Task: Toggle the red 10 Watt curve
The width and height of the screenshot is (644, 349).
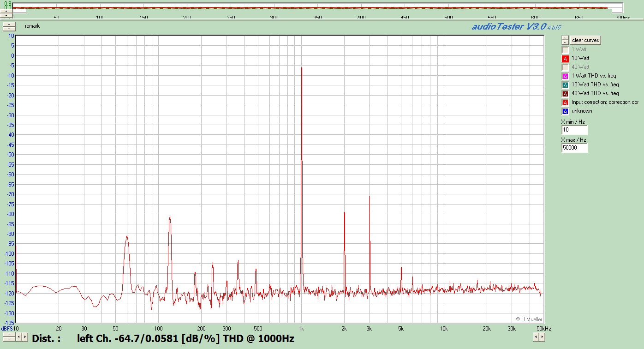Action: coord(565,58)
